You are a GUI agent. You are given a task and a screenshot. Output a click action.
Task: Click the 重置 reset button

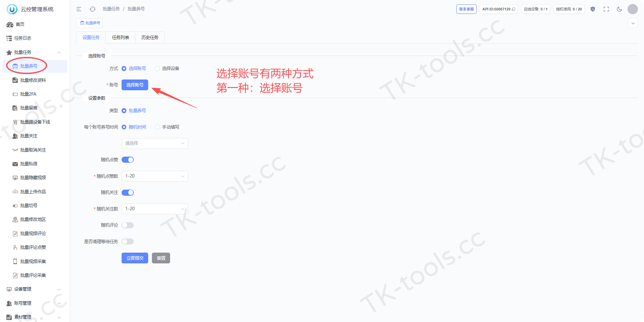[161, 258]
